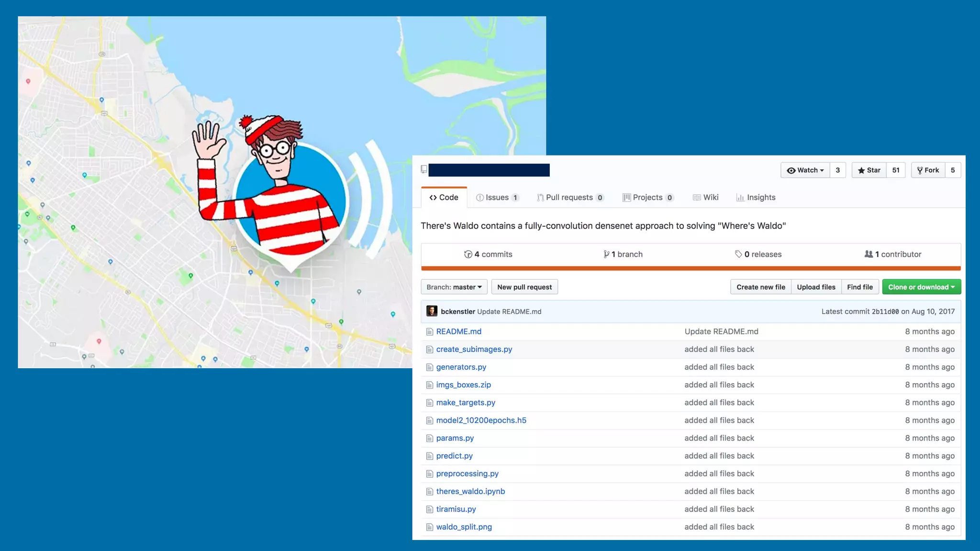Open predict.py file
The width and height of the screenshot is (980, 551).
(455, 456)
